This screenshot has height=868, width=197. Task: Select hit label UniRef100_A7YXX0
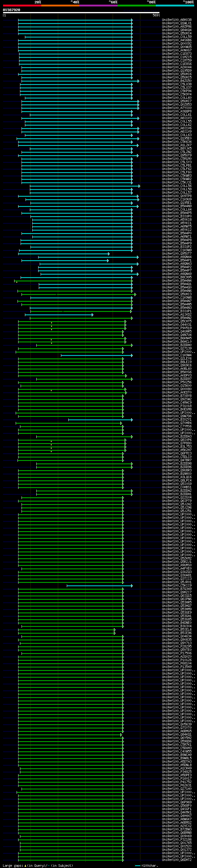(177, 108)
